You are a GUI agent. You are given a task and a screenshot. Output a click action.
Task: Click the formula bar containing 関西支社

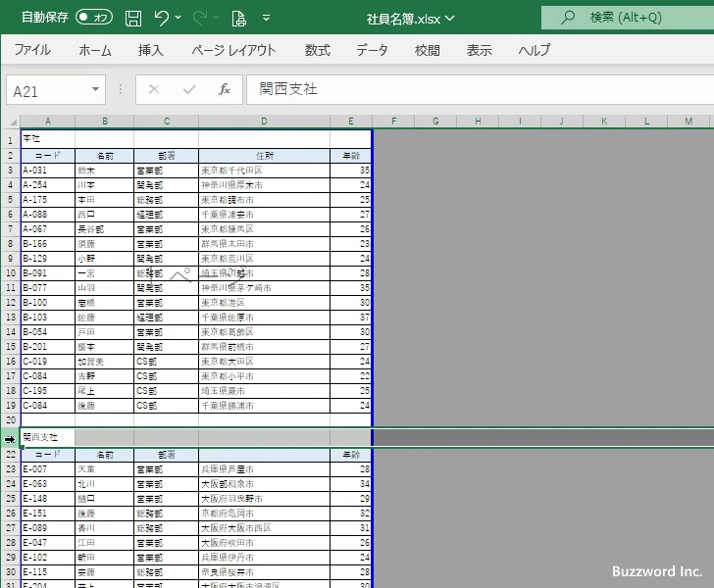click(x=480, y=89)
